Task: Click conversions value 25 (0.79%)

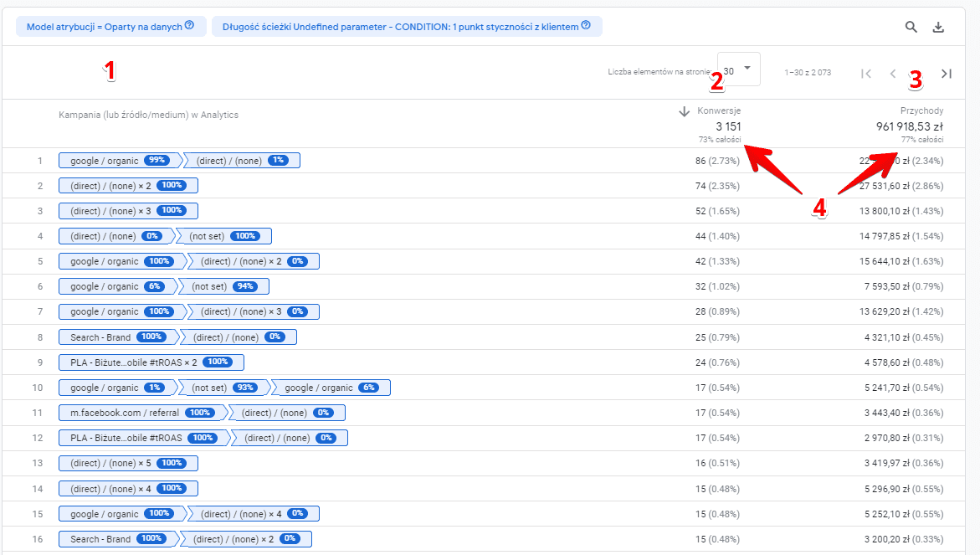Action: pyautogui.click(x=717, y=337)
